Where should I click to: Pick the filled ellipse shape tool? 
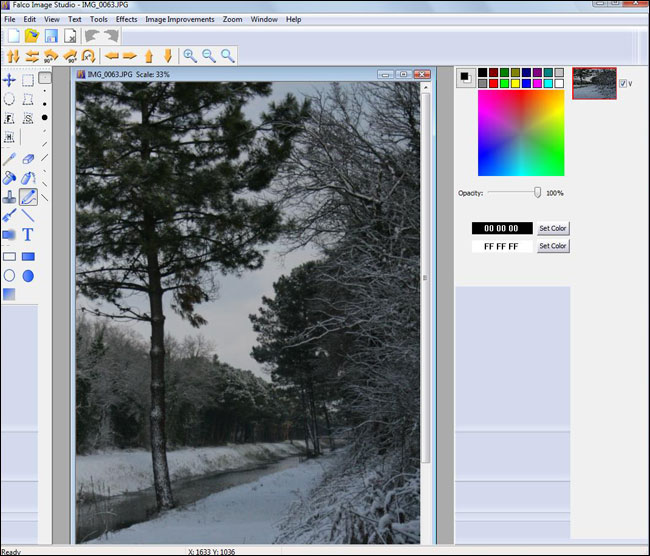coord(28,275)
